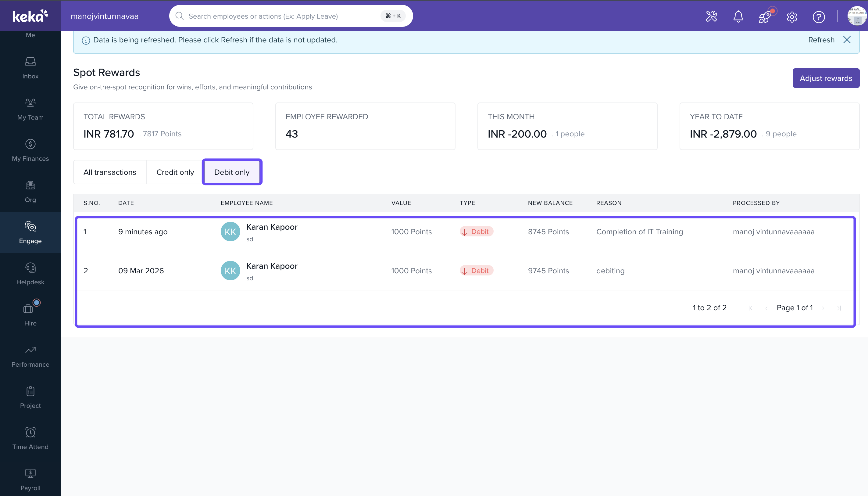868x496 pixels.
Task: Click the Adjust rewards button
Action: [x=825, y=78]
